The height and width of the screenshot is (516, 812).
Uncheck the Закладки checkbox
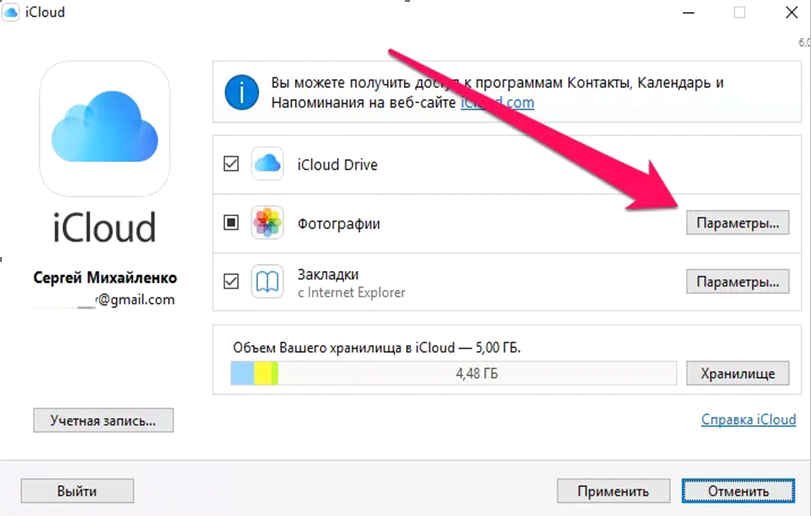click(x=231, y=281)
